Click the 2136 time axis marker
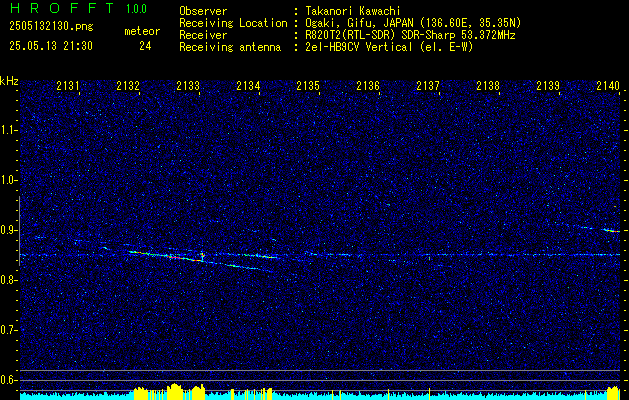 [368, 85]
